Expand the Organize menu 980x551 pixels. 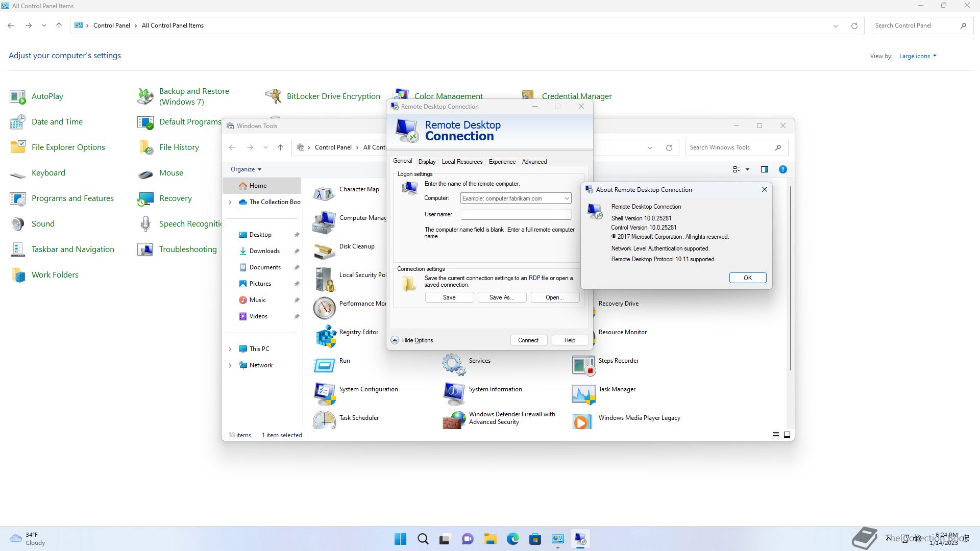tap(246, 169)
